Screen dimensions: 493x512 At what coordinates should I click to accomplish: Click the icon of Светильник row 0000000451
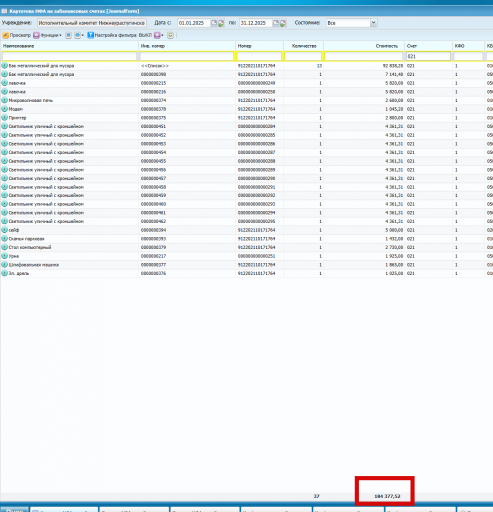click(x=5, y=126)
